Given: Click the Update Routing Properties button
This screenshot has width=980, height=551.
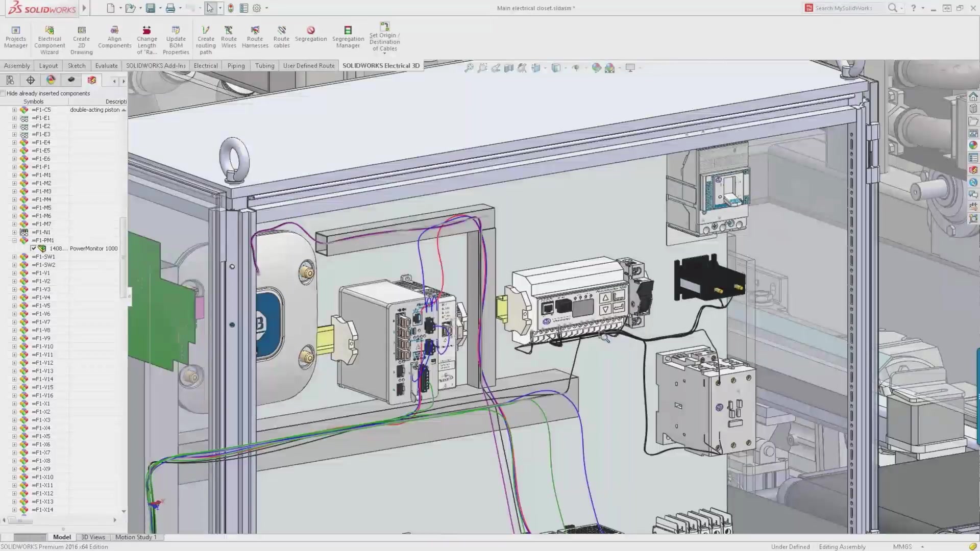Looking at the screenshot, I should pyautogui.click(x=176, y=37).
